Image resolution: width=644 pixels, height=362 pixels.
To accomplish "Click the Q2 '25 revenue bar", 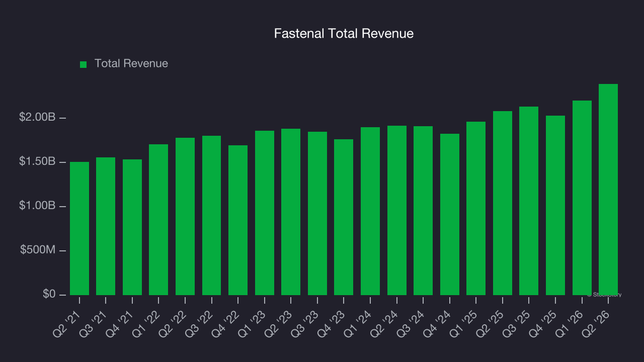I will click(503, 203).
